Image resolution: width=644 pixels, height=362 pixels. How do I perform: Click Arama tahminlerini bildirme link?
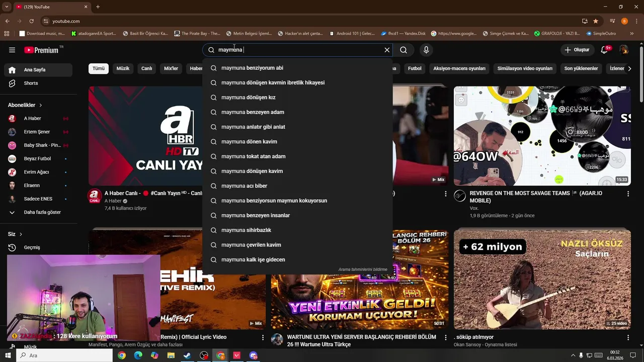(363, 269)
